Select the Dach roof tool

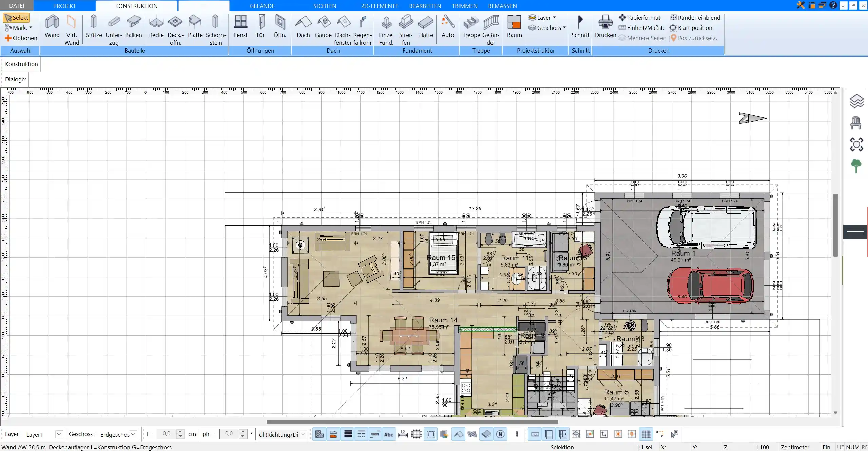point(303,26)
